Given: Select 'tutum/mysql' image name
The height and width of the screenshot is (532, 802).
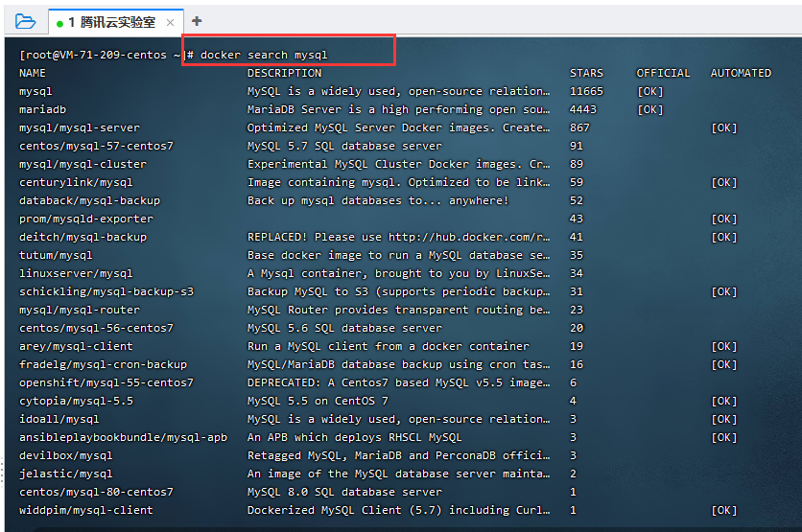Looking at the screenshot, I should click(56, 255).
